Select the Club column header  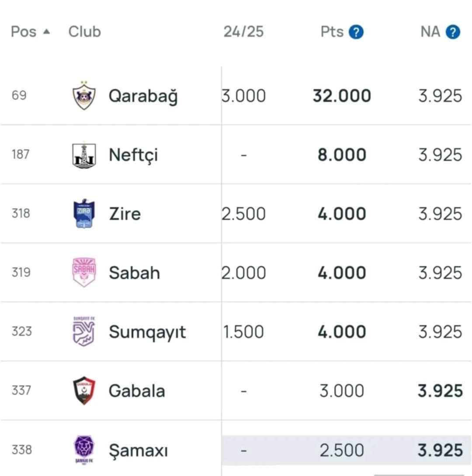84,31
